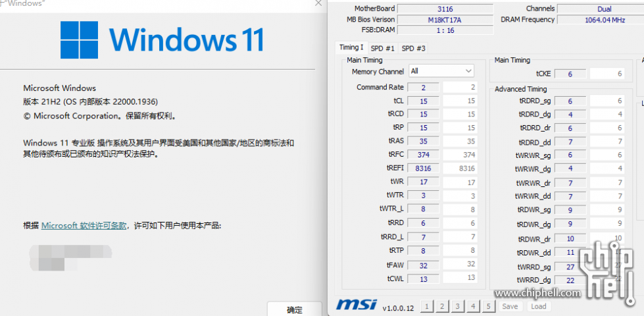
Task: Switch to the Timing I tab
Action: [x=351, y=47]
